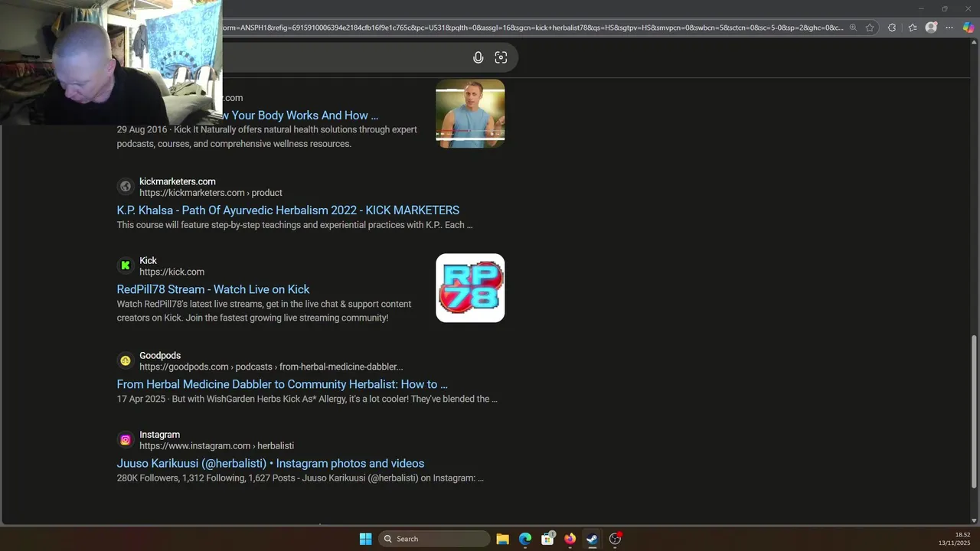The height and width of the screenshot is (551, 980).
Task: Click the 'kickmarketers.com' site name text
Action: click(178, 181)
